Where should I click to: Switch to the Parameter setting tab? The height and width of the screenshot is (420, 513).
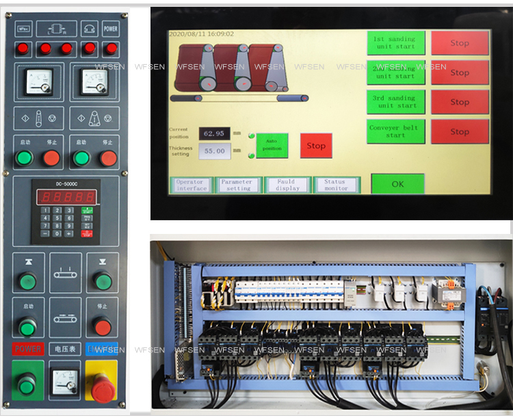[x=239, y=185]
